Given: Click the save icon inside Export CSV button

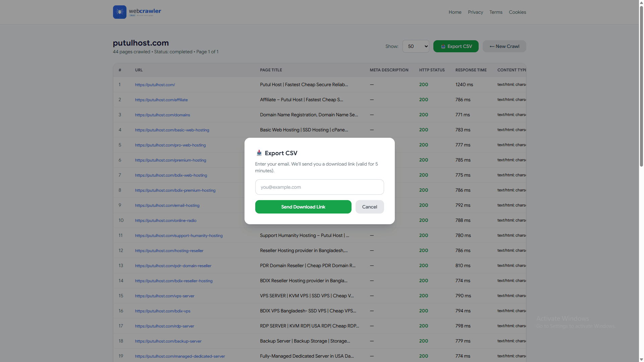Looking at the screenshot, I should coord(443,46).
